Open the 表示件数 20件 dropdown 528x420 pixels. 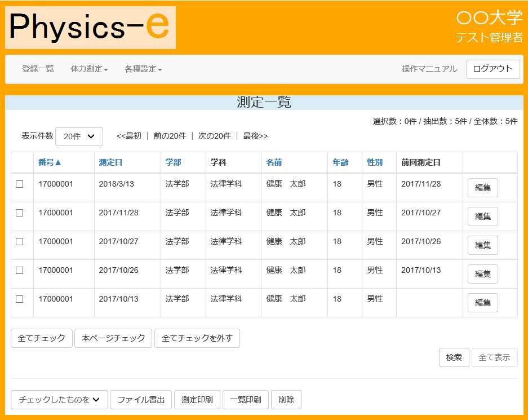coord(79,136)
